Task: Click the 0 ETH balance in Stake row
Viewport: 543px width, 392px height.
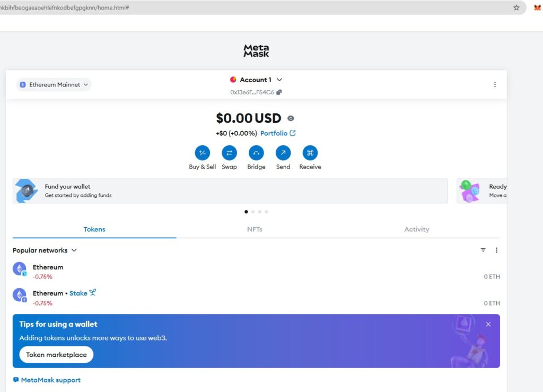Action: pyautogui.click(x=492, y=303)
